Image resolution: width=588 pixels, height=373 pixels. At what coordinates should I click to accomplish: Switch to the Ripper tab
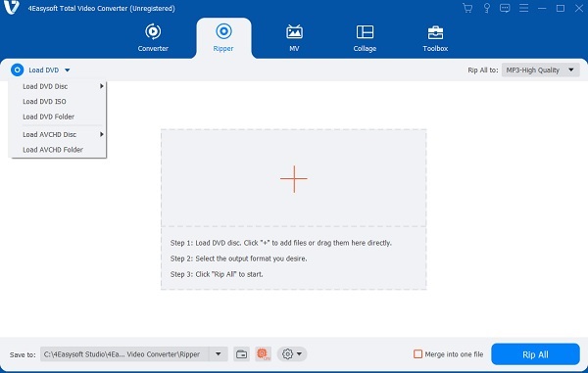(223, 38)
